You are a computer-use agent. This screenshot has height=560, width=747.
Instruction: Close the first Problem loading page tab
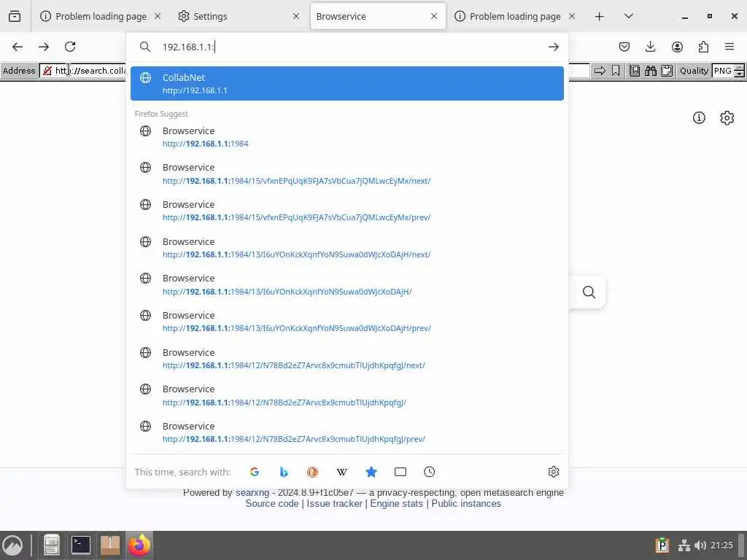pyautogui.click(x=158, y=16)
